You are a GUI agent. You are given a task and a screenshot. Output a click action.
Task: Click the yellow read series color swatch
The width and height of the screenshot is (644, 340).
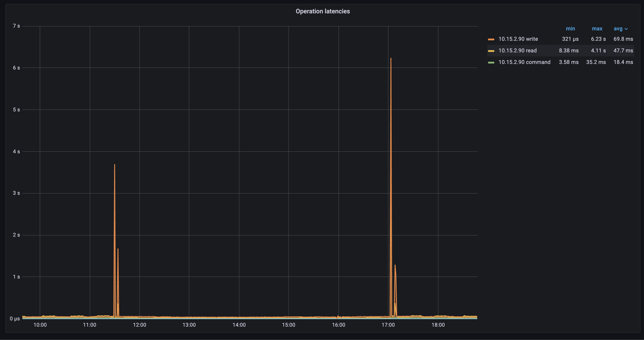pyautogui.click(x=491, y=51)
